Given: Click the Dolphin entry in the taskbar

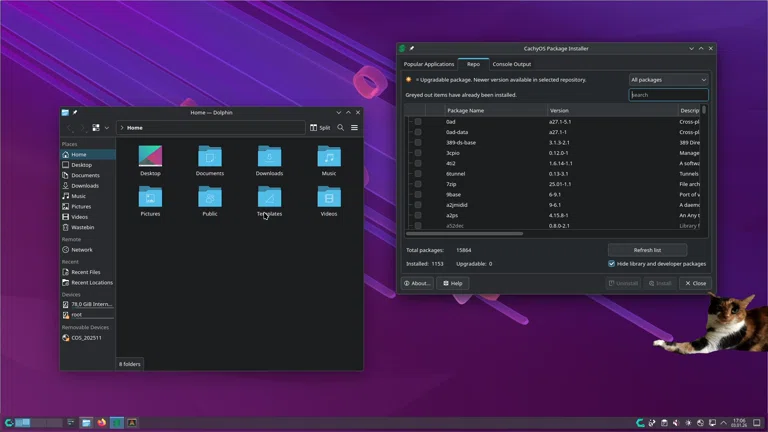Looking at the screenshot, I should (86, 422).
